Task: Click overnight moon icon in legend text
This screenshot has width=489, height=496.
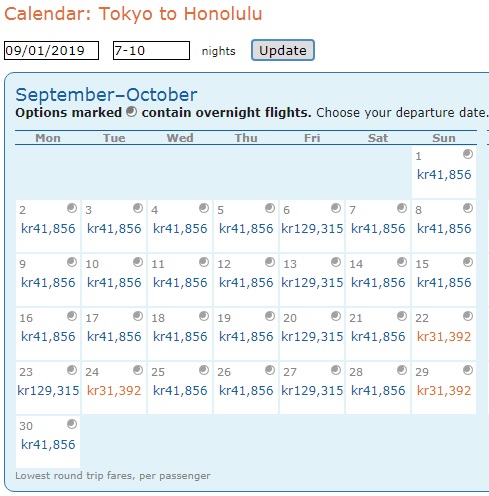Action: pyautogui.click(x=131, y=112)
